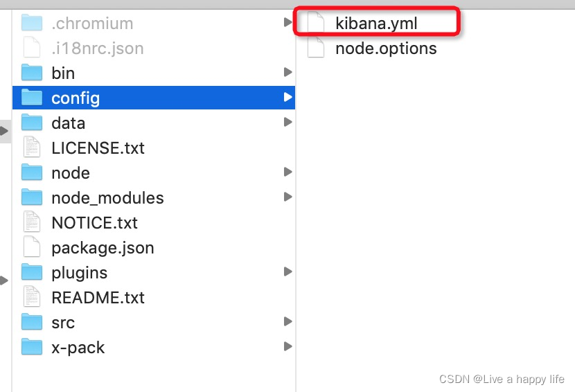
Task: Click the data folder icon
Action: point(32,123)
